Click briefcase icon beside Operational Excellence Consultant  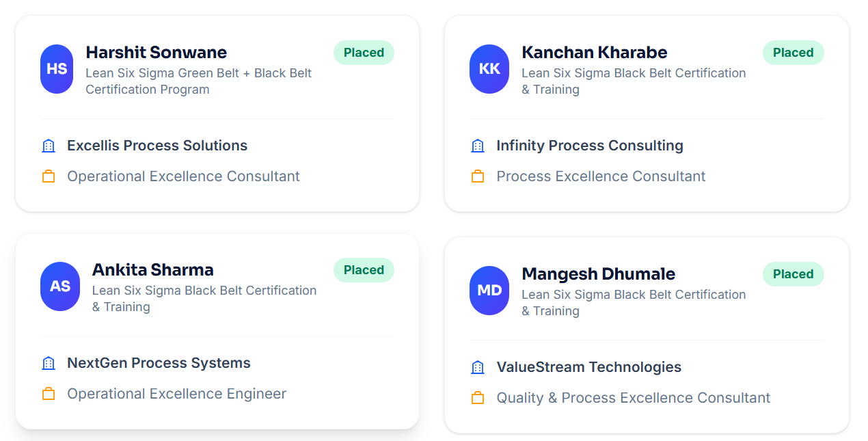[49, 176]
